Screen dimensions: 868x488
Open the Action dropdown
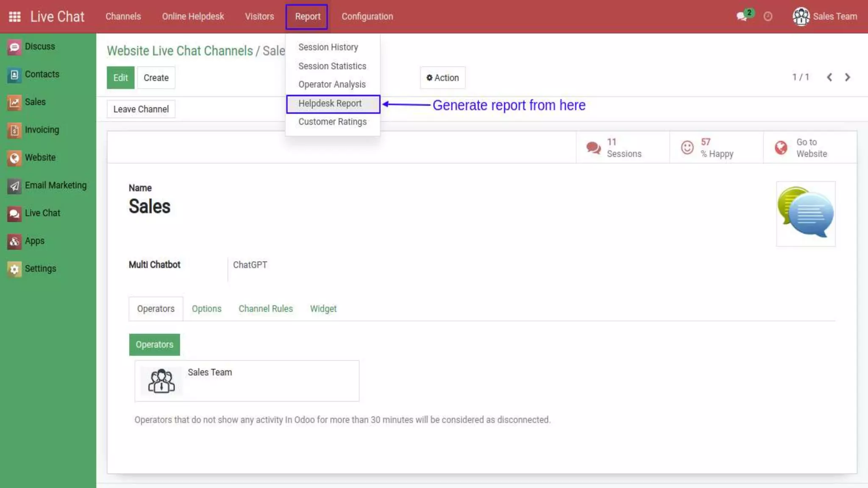point(442,78)
